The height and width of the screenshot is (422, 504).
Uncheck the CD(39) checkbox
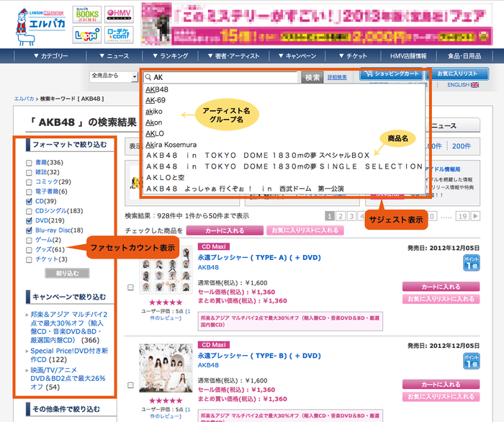point(29,202)
